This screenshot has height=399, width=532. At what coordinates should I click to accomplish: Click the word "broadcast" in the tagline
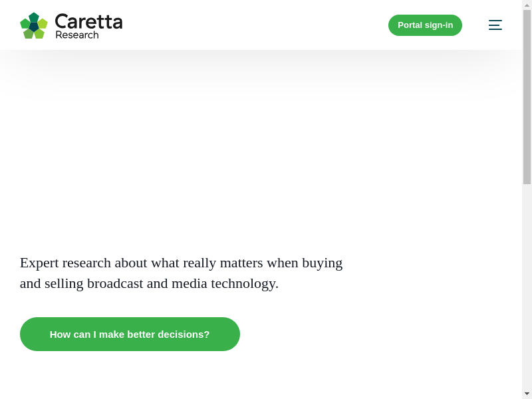click(115, 283)
